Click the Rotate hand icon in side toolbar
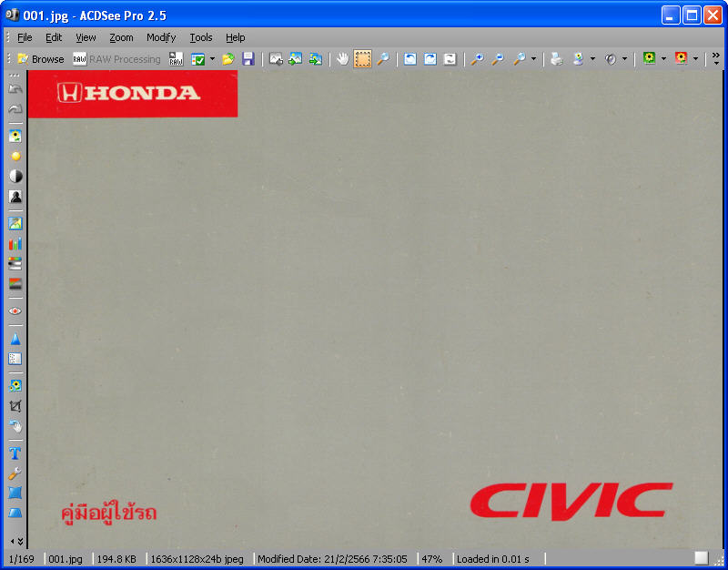The image size is (728, 570). 15,426
